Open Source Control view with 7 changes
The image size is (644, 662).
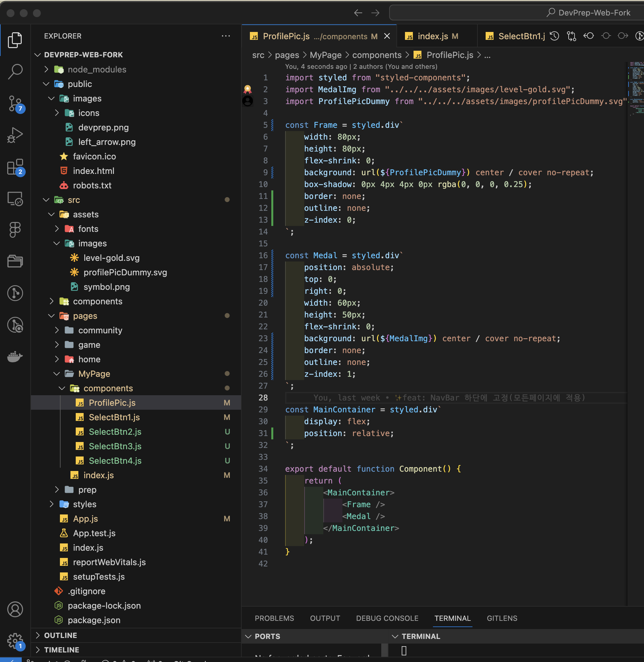pyautogui.click(x=15, y=103)
